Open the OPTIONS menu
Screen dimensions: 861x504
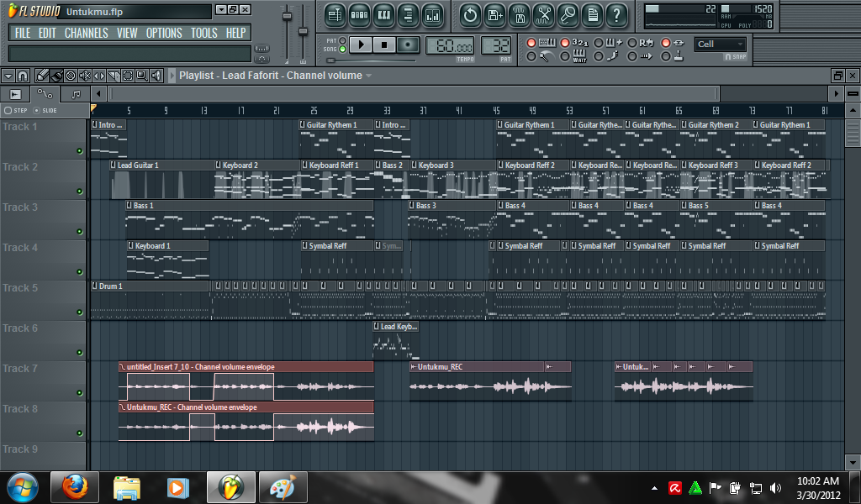[x=164, y=33]
